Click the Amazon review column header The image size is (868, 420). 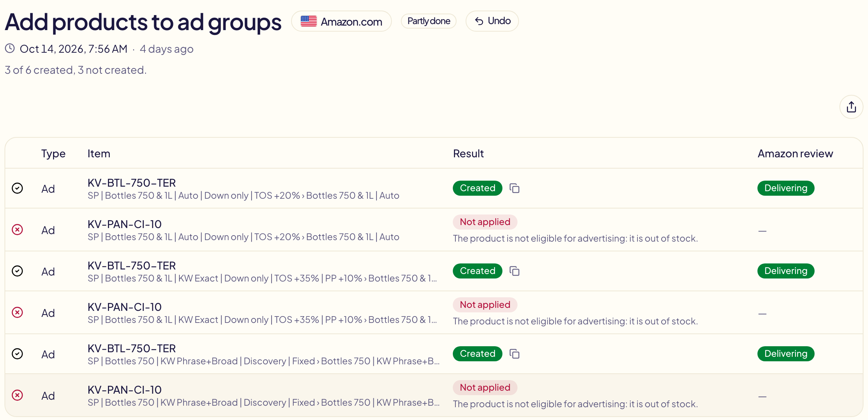click(795, 154)
